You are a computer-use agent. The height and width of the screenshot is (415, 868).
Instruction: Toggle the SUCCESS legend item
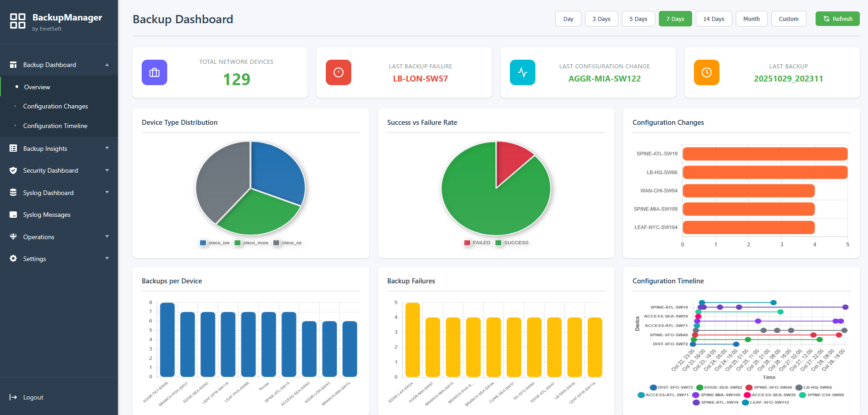[x=512, y=242]
